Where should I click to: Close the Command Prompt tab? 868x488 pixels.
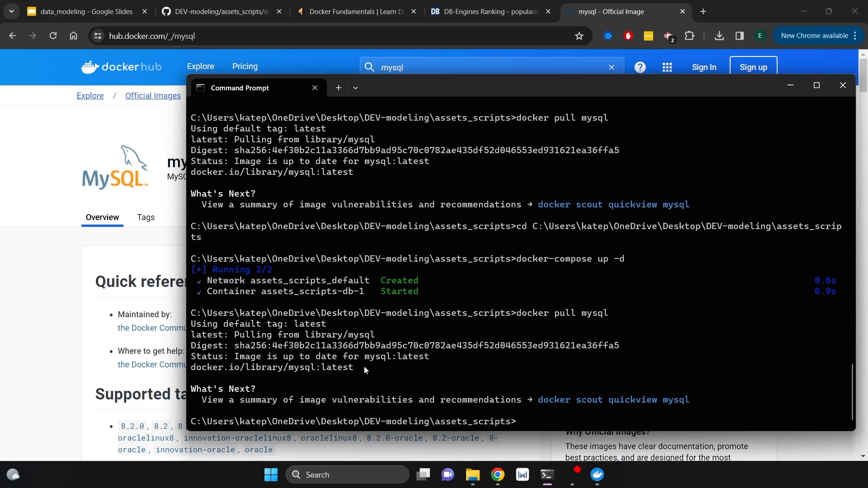pyautogui.click(x=315, y=88)
